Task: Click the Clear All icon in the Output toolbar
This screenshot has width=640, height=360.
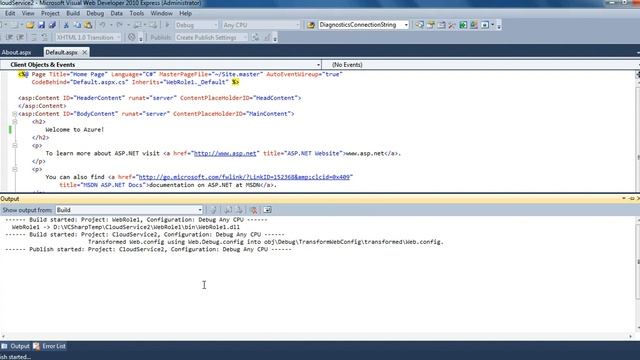Action: point(253,210)
